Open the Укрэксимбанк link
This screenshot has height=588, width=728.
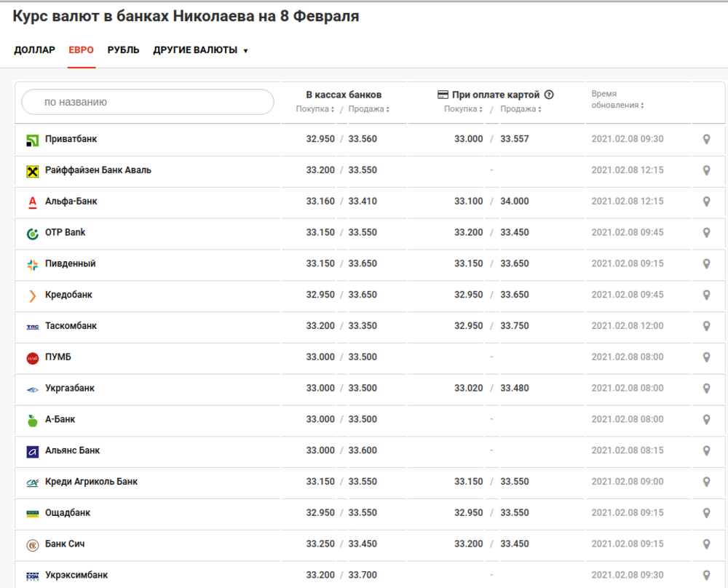tap(76, 575)
